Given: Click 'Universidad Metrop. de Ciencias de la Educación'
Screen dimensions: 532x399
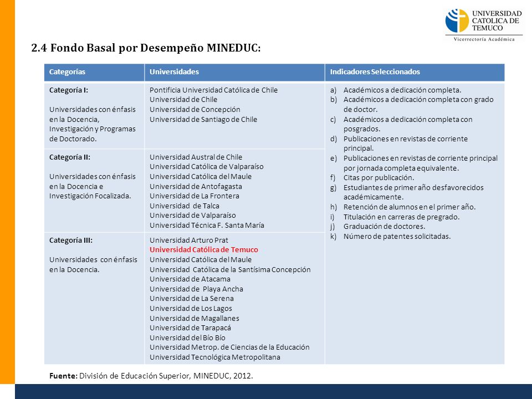Looking at the screenshot, I should 229,347.
